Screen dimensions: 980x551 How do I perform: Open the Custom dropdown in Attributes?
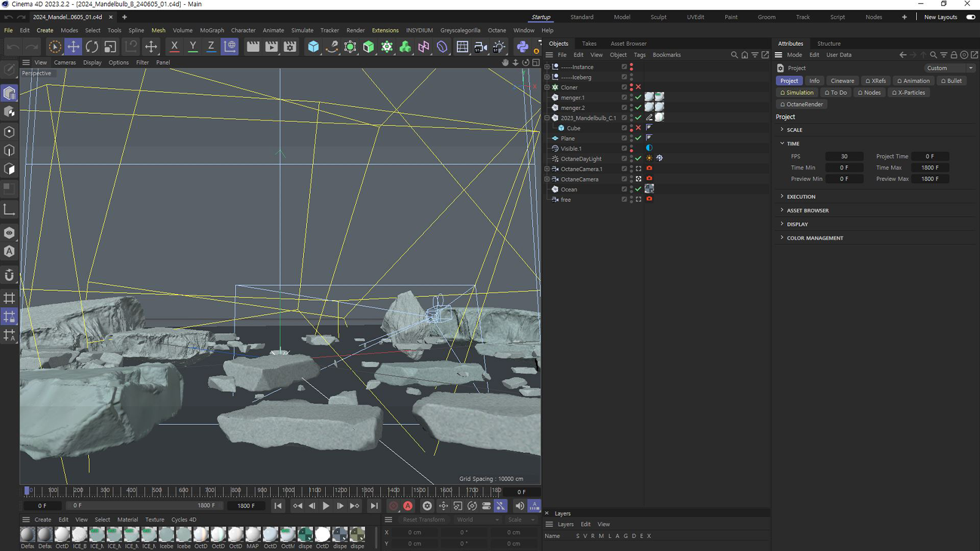[949, 68]
